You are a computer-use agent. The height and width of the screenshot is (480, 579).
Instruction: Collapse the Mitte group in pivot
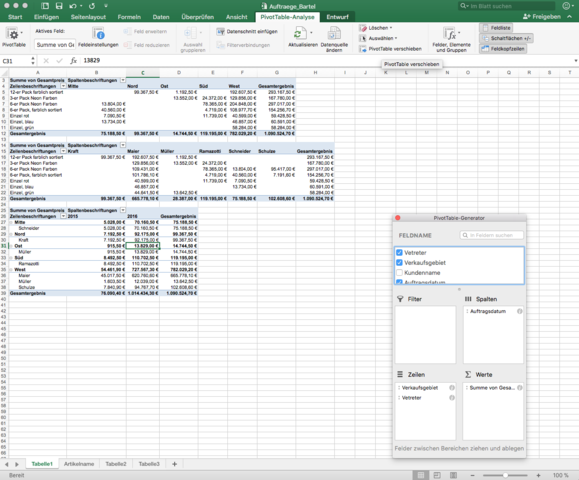[11, 222]
